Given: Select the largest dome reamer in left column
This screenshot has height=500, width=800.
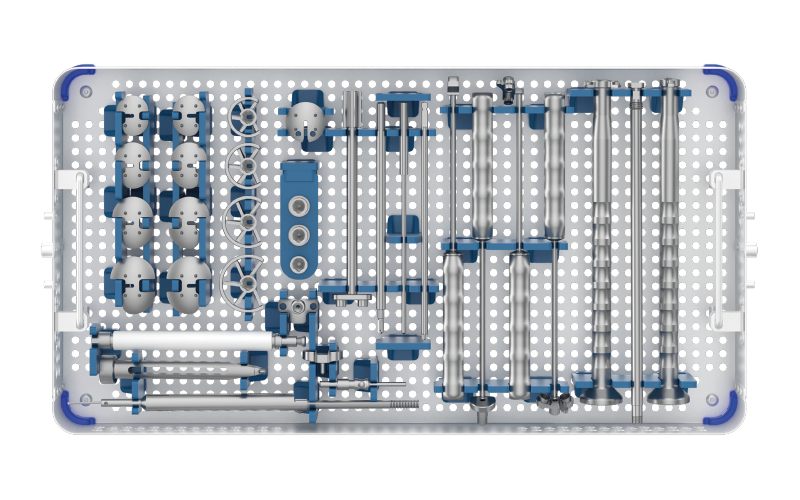Looking at the screenshot, I should point(133,284).
